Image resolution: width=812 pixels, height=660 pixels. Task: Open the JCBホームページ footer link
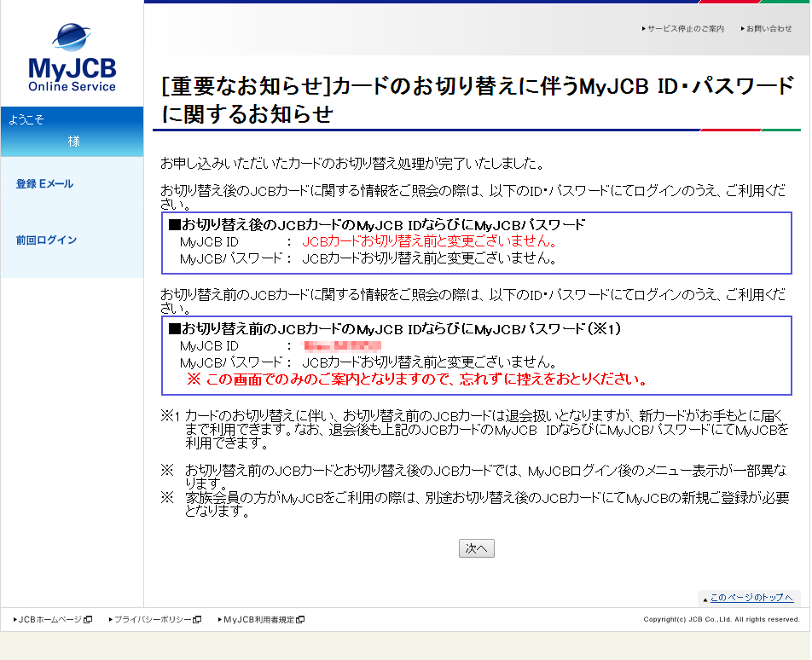tap(49, 620)
